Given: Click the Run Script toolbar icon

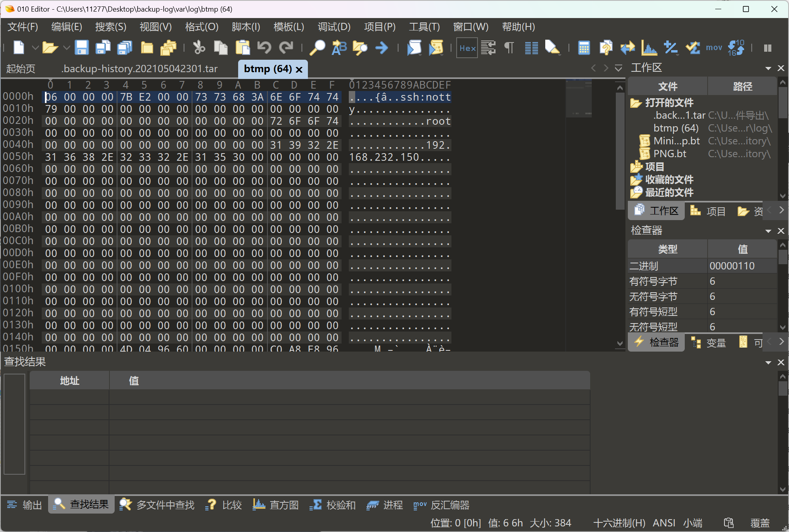Looking at the screenshot, I should point(414,48).
